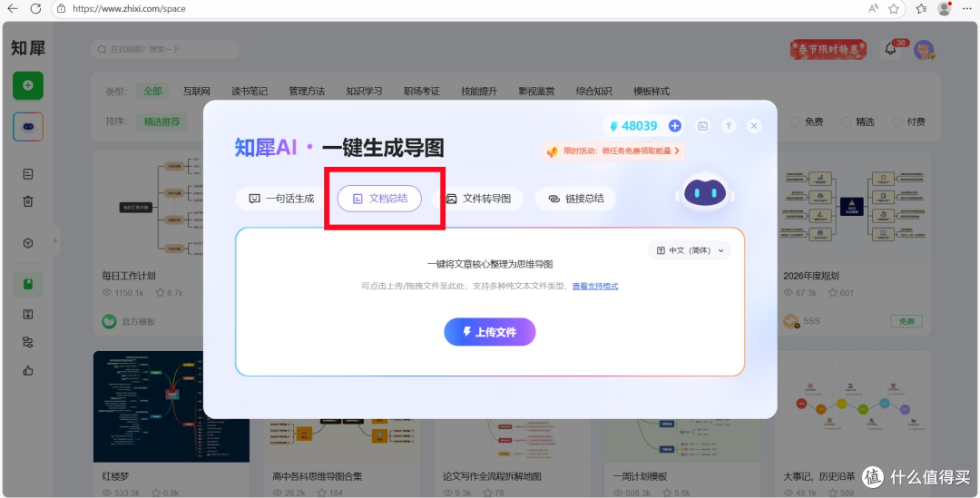The width and height of the screenshot is (980, 498).
Task: Click the question mark help icon
Action: pyautogui.click(x=729, y=125)
